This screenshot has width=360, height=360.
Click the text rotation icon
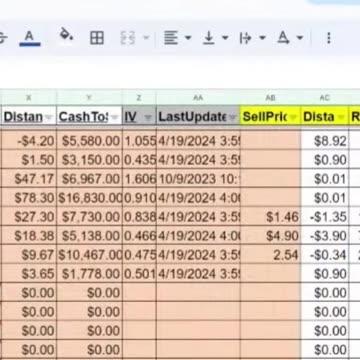pos(283,38)
